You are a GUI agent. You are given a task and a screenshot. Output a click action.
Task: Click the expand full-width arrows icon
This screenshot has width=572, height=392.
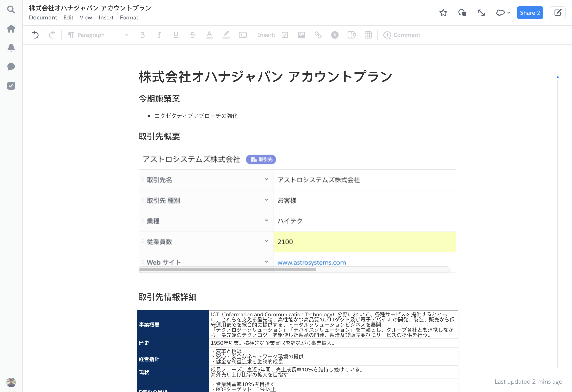click(481, 12)
